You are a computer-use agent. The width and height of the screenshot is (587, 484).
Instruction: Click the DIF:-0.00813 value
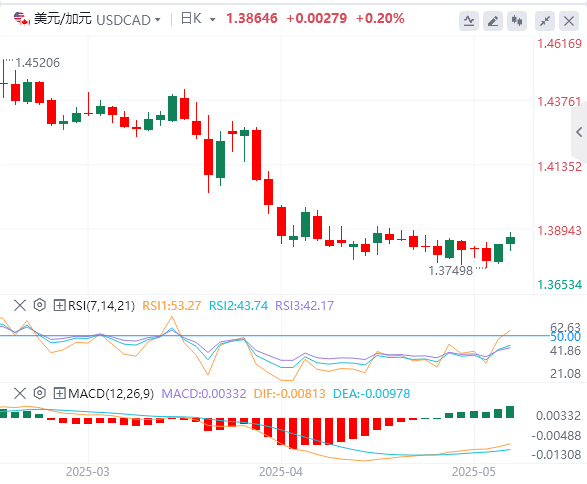click(289, 394)
